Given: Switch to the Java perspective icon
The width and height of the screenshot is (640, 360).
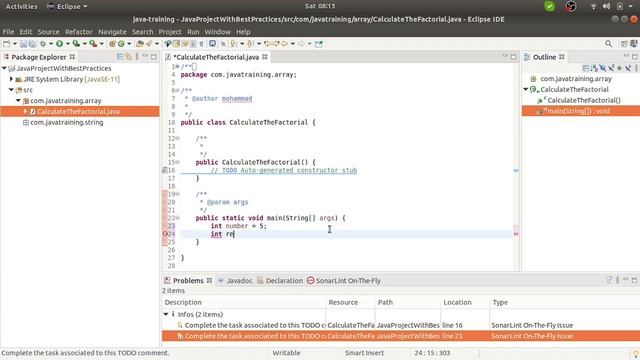Looking at the screenshot, I should pos(633,44).
